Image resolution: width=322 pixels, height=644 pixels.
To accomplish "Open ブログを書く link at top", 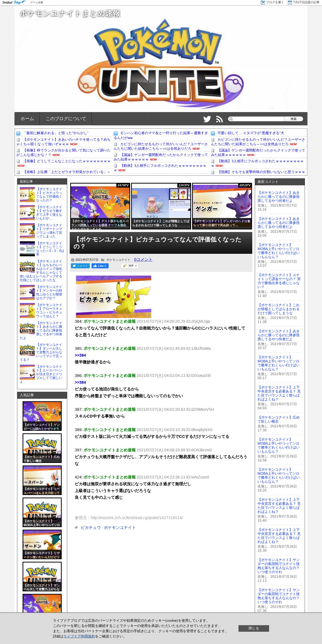I will point(275,3).
